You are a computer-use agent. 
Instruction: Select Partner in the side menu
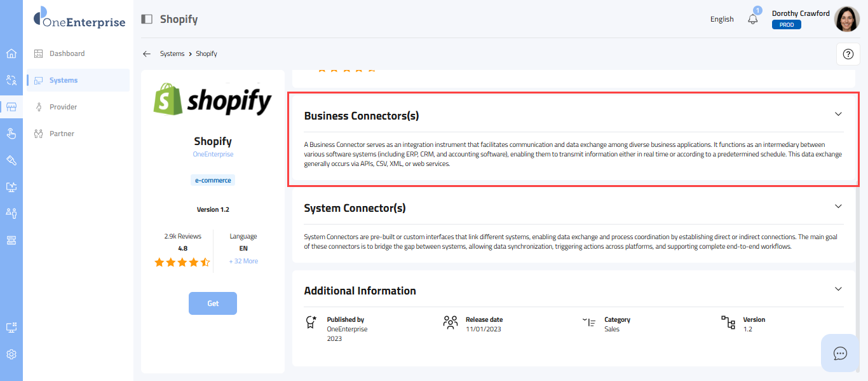pyautogui.click(x=62, y=134)
